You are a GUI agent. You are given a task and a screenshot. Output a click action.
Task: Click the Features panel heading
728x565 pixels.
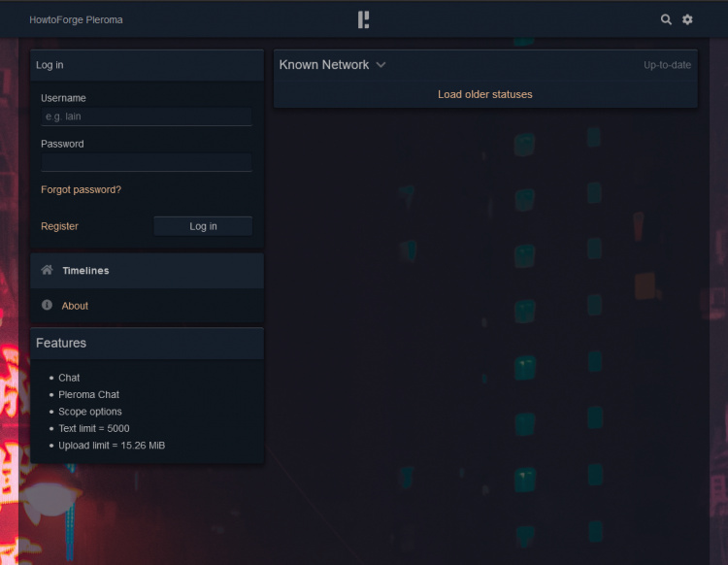click(61, 344)
